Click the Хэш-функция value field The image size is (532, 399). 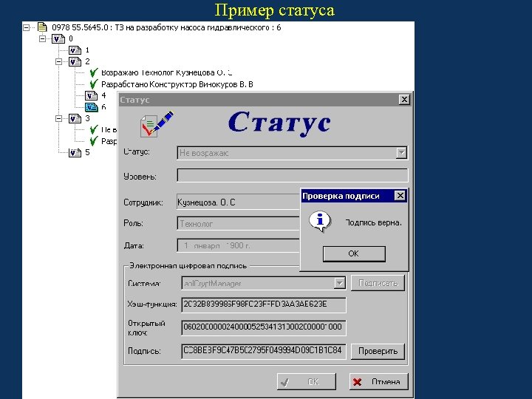click(x=264, y=304)
